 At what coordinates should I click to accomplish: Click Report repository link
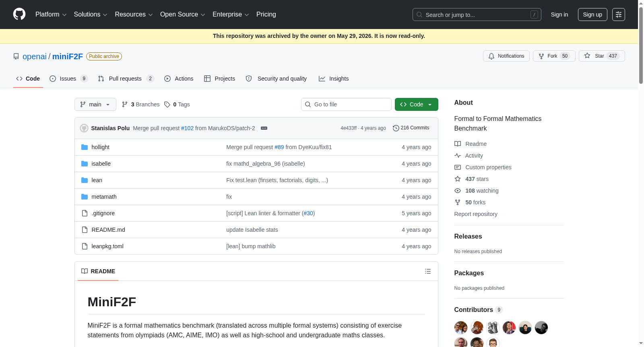point(476,214)
